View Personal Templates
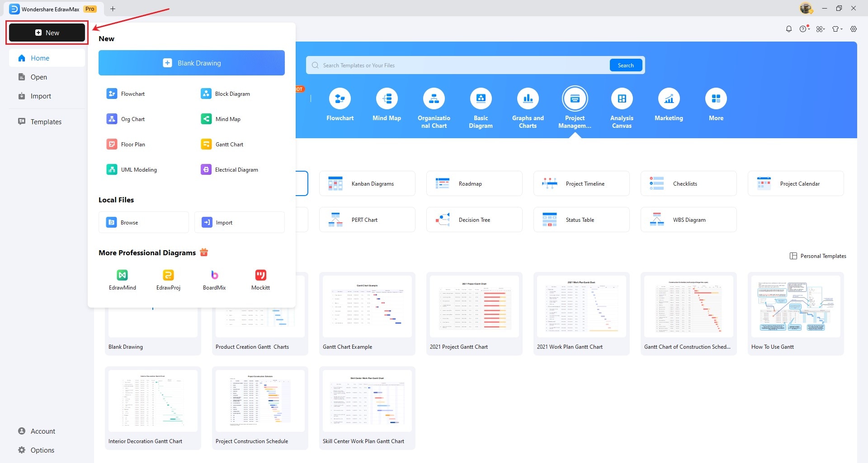Image resolution: width=868 pixels, height=463 pixels. pos(818,256)
